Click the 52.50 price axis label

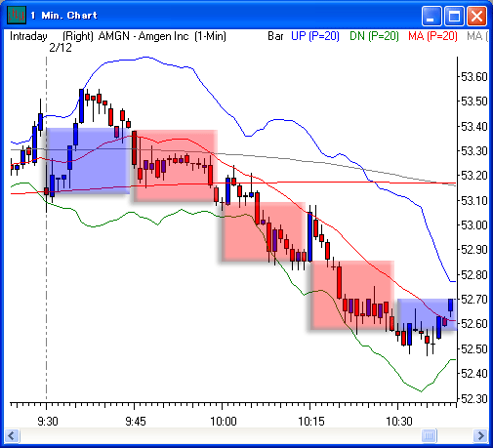point(474,348)
